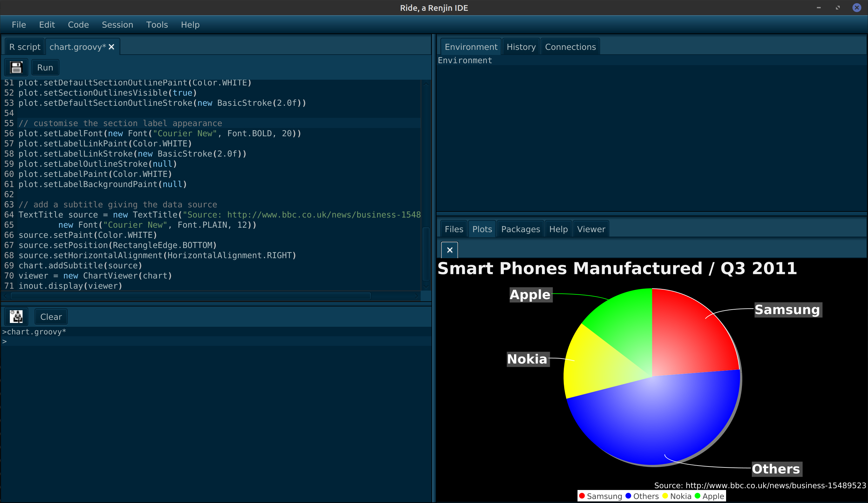
Task: Open the Tools menu
Action: coord(157,25)
